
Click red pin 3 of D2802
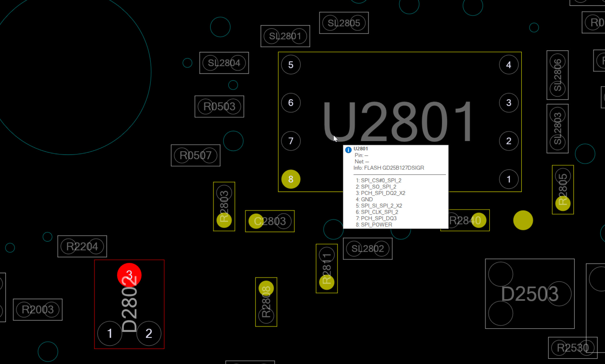[129, 275]
